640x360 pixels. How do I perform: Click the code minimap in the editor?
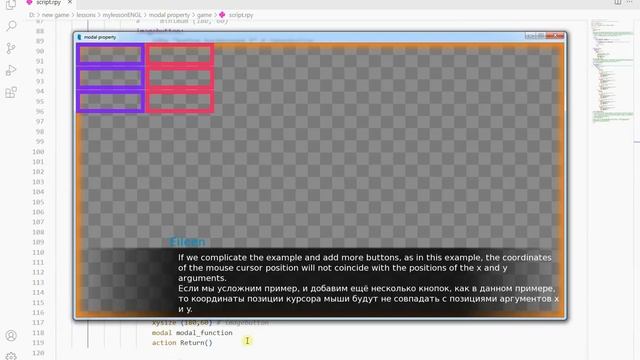612,71
